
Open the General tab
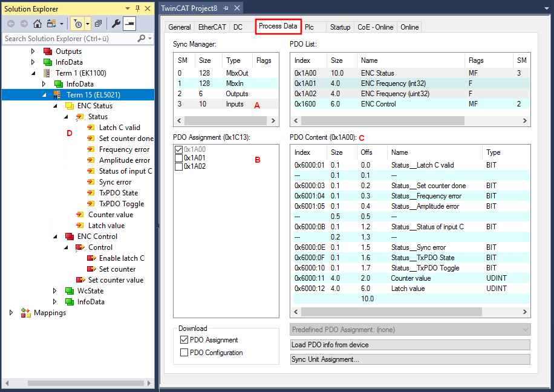180,27
